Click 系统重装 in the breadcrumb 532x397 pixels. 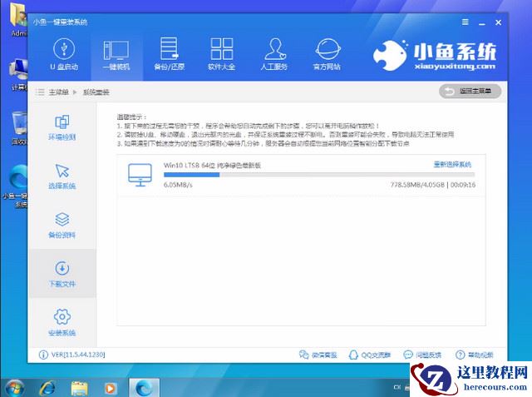pos(96,92)
